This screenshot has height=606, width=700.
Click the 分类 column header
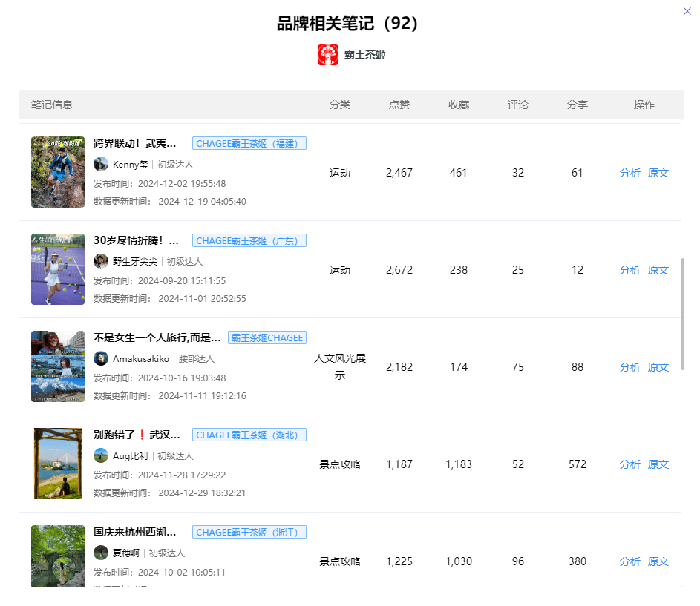coord(340,105)
